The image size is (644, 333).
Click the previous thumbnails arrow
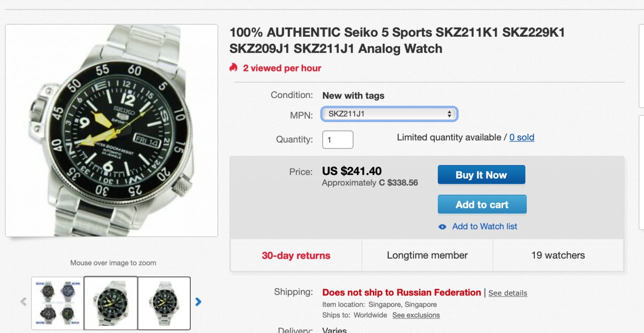click(x=23, y=302)
